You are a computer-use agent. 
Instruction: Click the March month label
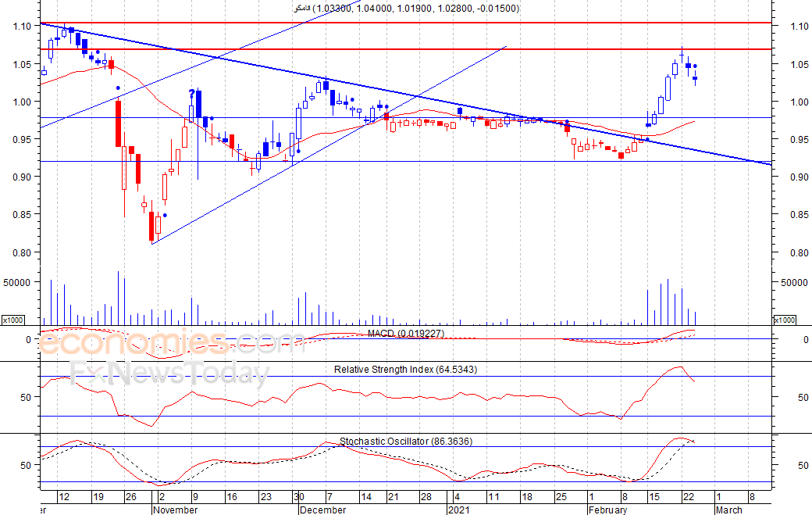728,510
